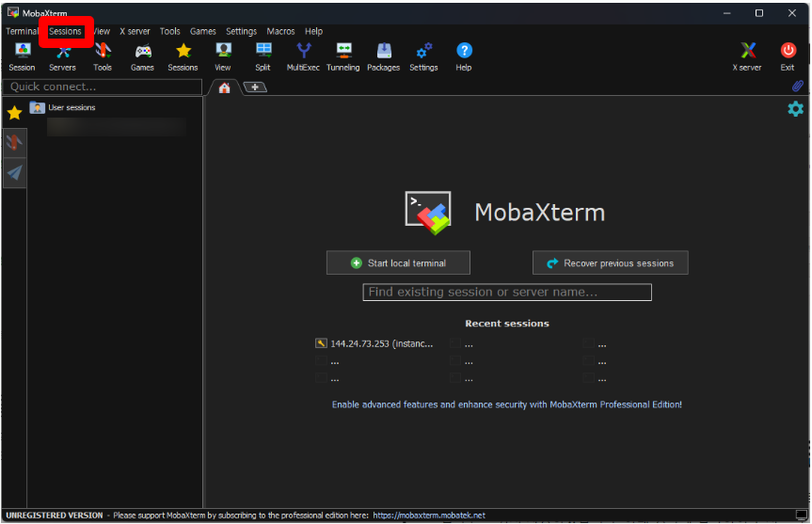Open the Settings gears toolbar icon

coord(423,57)
